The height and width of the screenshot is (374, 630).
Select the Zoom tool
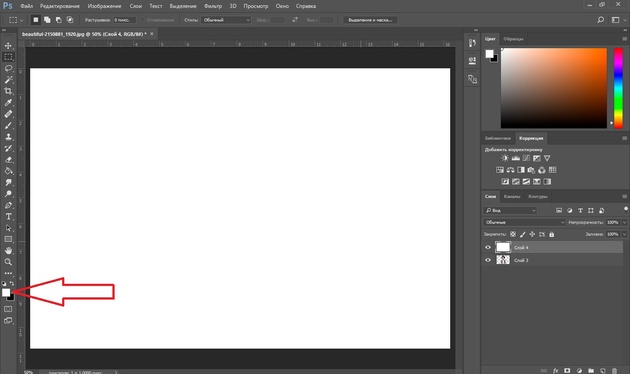(8, 262)
